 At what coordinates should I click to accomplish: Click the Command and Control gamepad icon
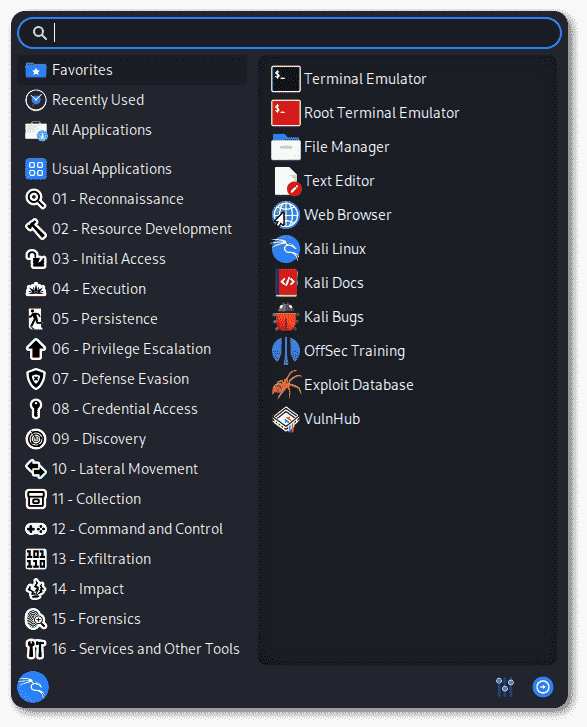click(x=36, y=529)
